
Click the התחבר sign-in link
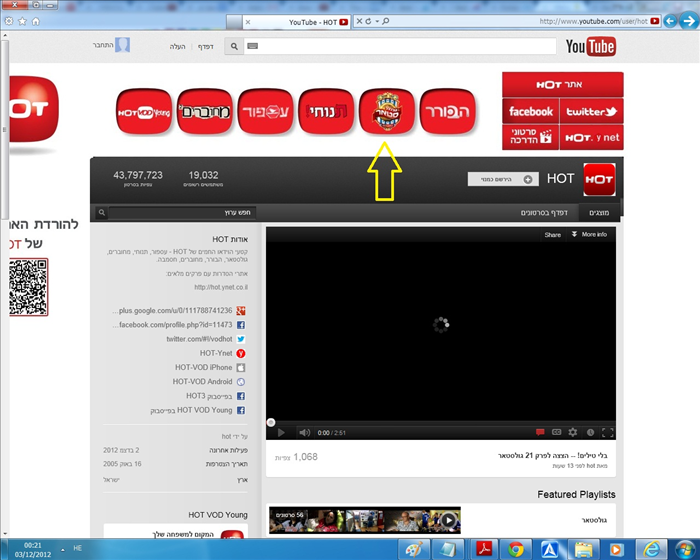coord(103,45)
